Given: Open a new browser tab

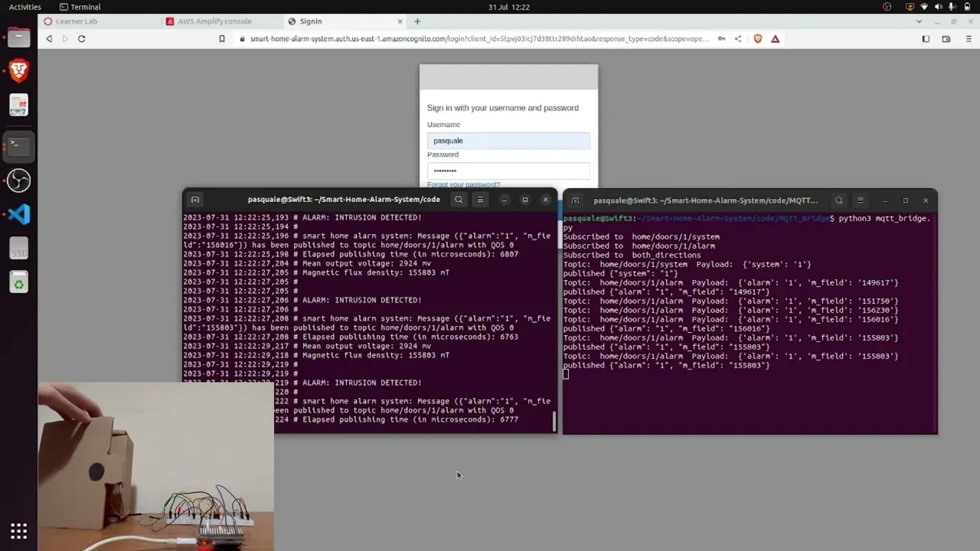Looking at the screenshot, I should [x=417, y=21].
